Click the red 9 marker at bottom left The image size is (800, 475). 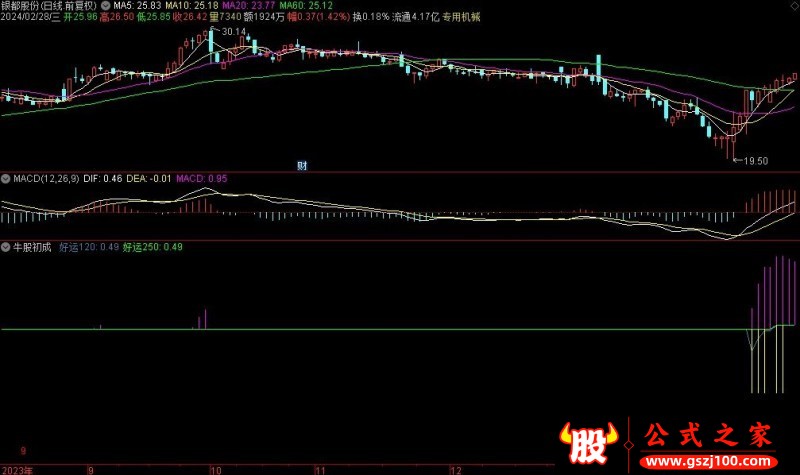pos(24,451)
